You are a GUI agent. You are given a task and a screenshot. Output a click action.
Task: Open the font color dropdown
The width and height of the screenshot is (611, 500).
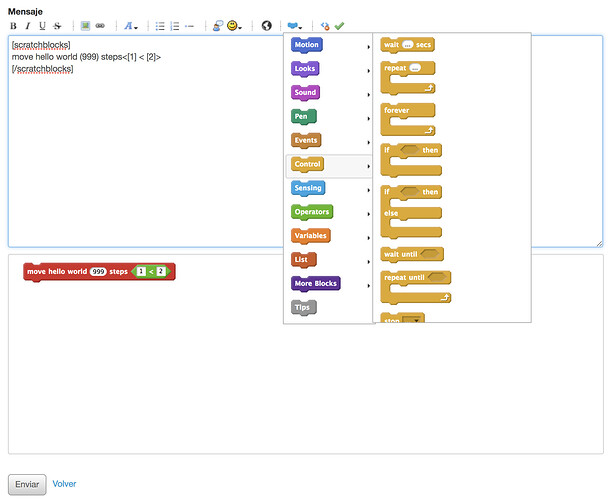[x=131, y=26]
